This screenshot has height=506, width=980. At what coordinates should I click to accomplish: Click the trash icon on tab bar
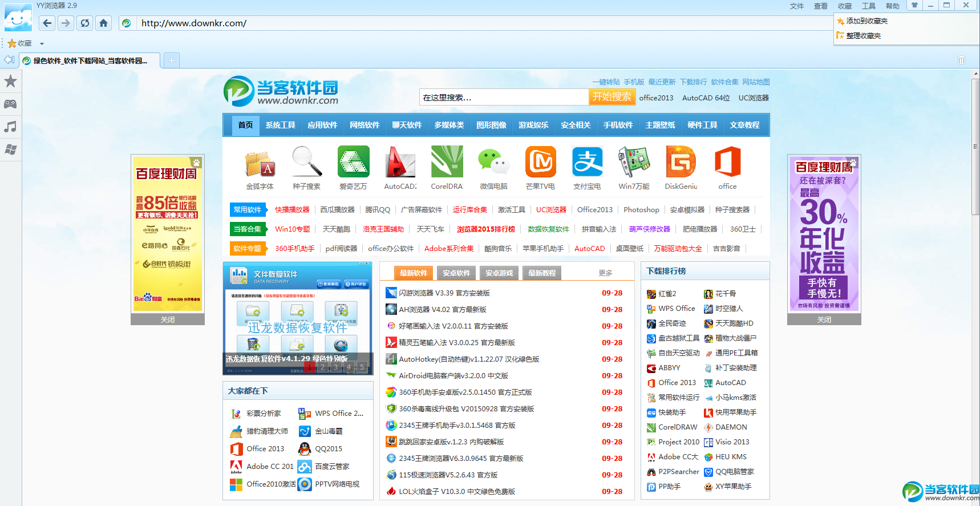click(961, 60)
